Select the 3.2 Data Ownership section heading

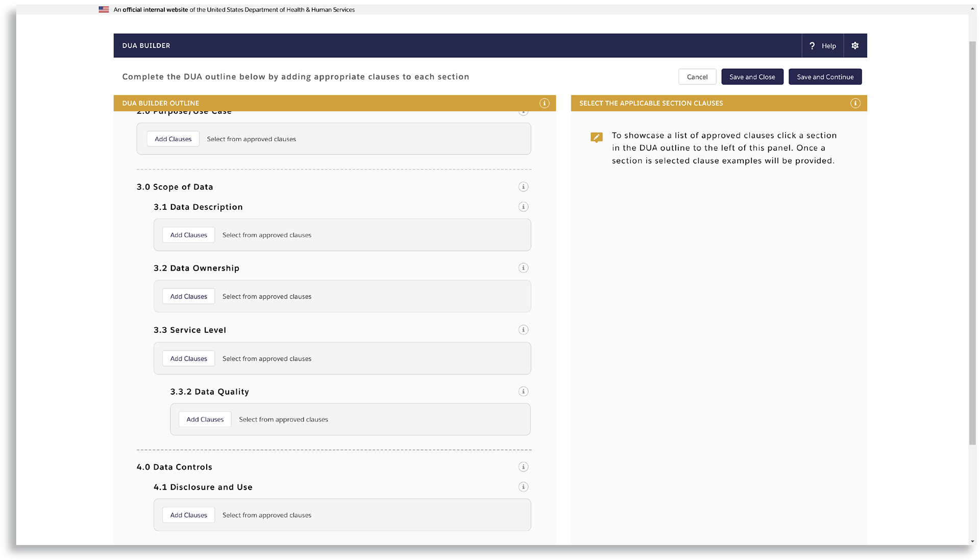click(197, 269)
